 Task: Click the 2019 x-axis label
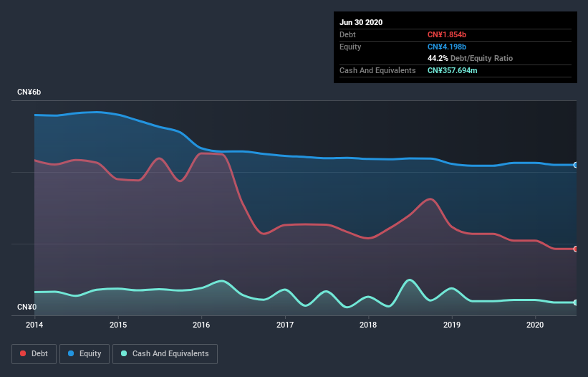[x=452, y=325]
